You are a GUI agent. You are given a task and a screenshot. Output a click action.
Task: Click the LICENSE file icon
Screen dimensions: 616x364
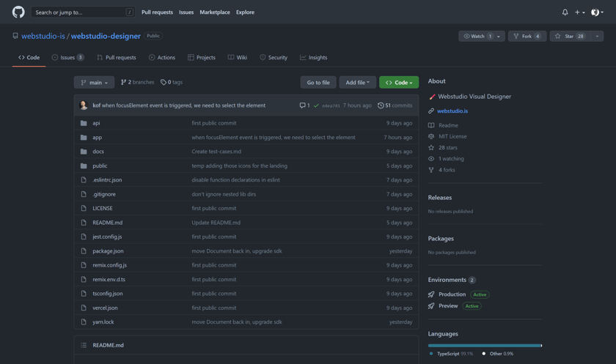coord(84,208)
